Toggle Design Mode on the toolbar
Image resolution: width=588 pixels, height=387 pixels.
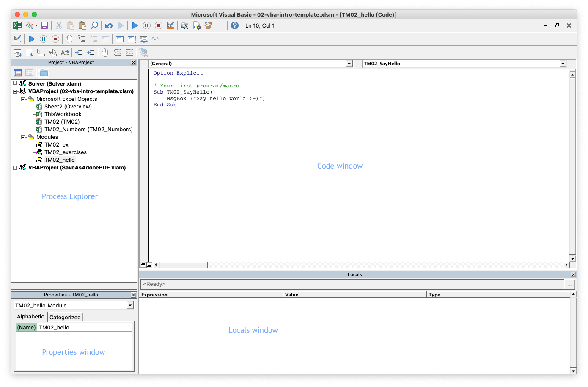coord(170,25)
